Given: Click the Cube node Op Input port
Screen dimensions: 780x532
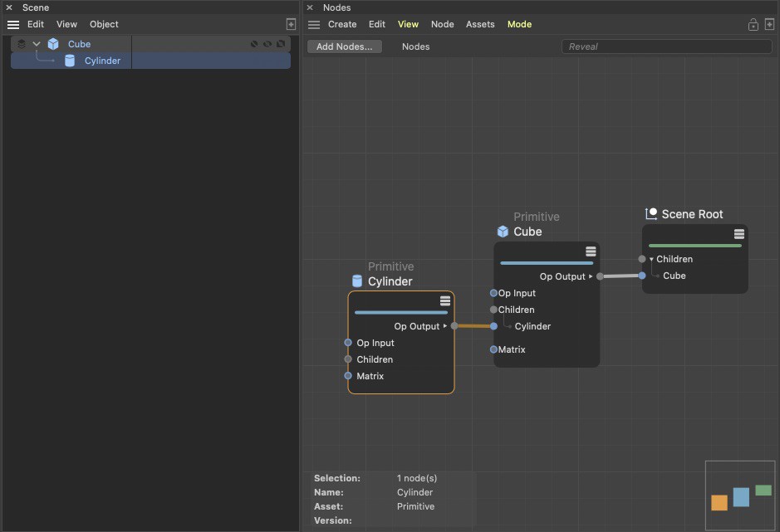Looking at the screenshot, I should point(493,293).
